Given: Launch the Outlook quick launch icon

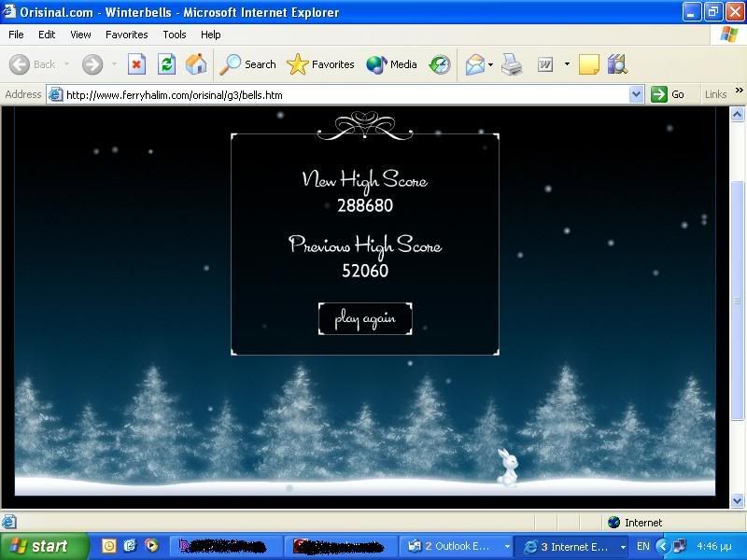Looking at the screenshot, I should tap(130, 546).
